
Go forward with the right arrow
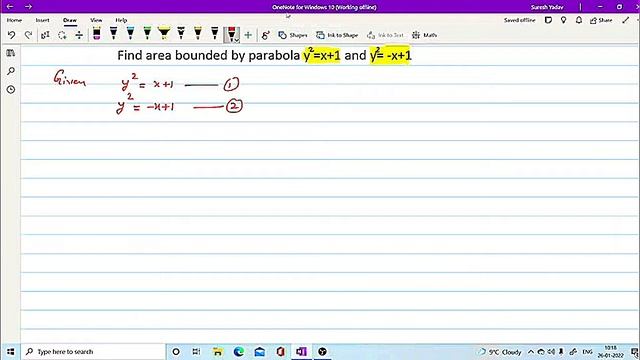(28, 7)
